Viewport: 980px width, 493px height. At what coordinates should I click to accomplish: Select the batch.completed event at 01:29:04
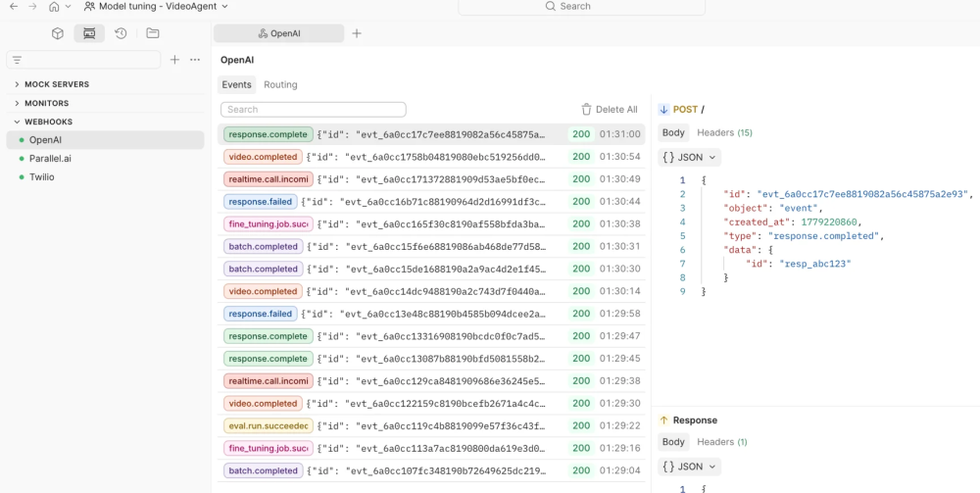point(431,470)
